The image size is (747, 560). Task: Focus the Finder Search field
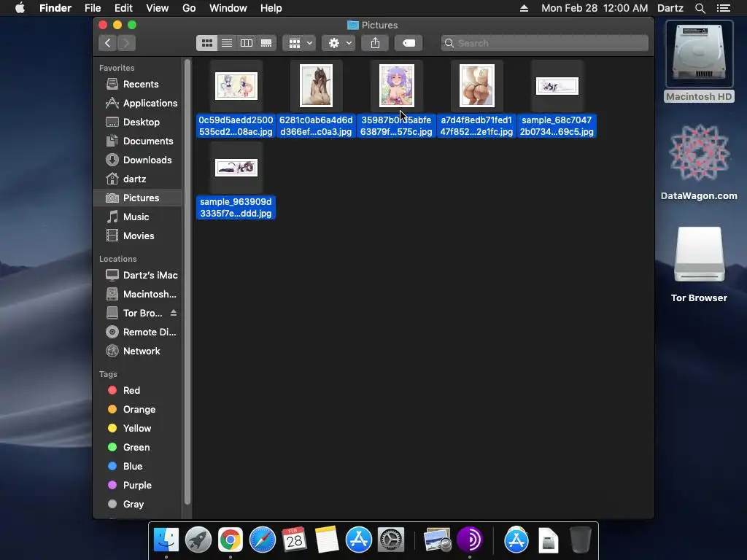544,43
